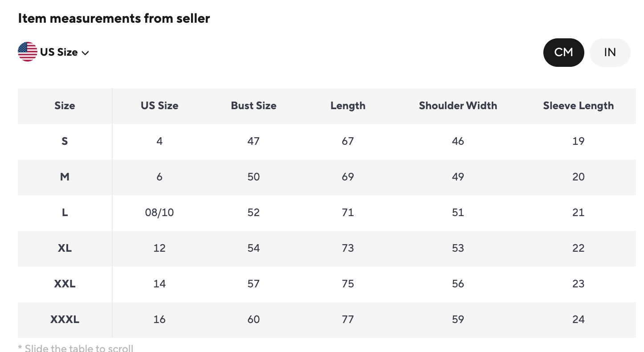Select the M size row label

pos(65,177)
